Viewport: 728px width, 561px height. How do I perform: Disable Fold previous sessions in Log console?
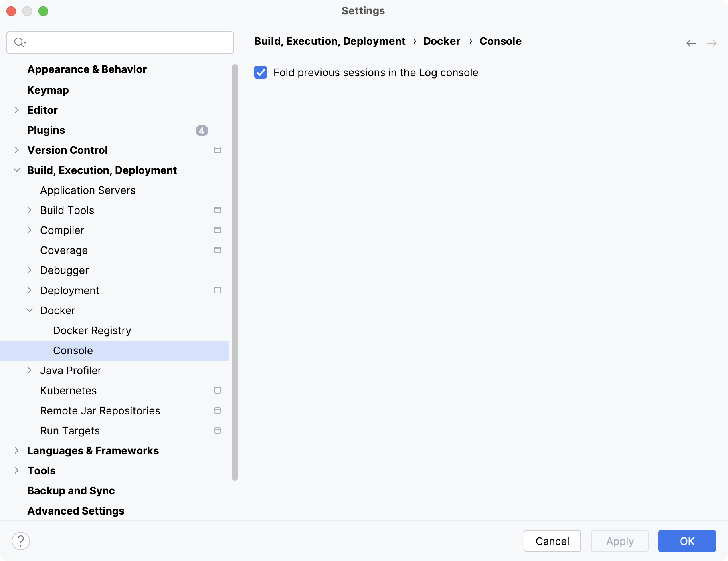point(260,73)
